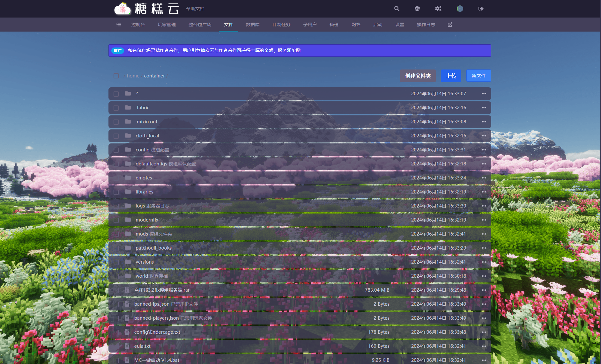Open more options for eula.txt
This screenshot has height=364, width=601.
pos(484,346)
